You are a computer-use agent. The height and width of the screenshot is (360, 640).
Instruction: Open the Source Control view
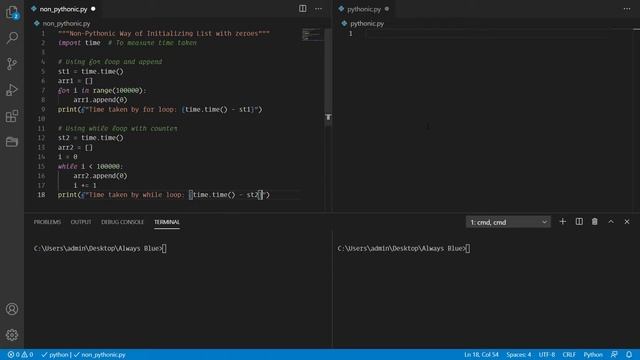tap(12, 64)
